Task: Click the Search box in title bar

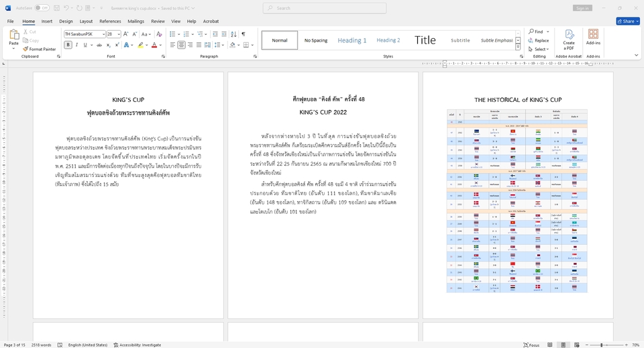Action: (325, 8)
